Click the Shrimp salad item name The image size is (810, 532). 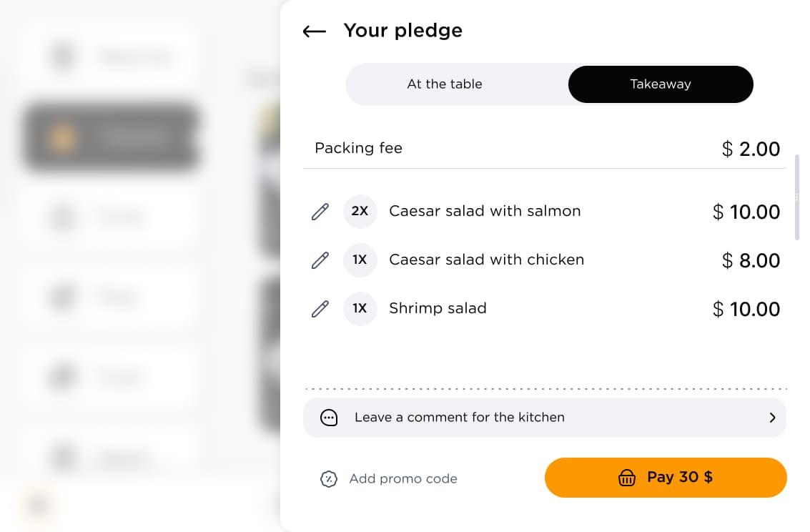coord(438,308)
